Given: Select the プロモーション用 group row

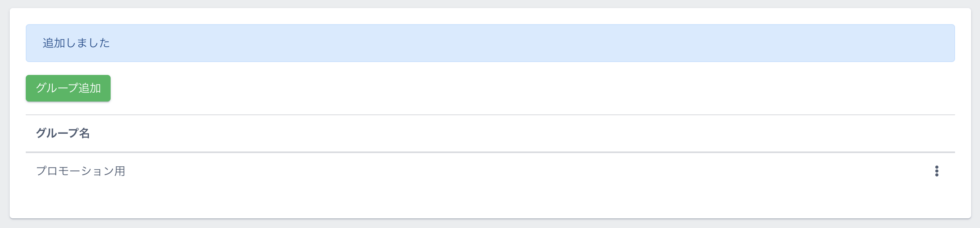Looking at the screenshot, I should point(81,171).
